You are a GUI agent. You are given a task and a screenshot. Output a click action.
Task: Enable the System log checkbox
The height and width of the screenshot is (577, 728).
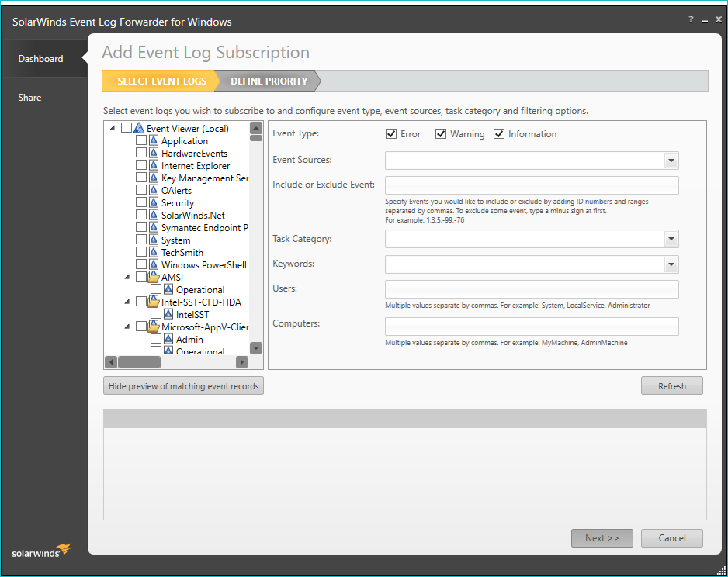pos(141,240)
